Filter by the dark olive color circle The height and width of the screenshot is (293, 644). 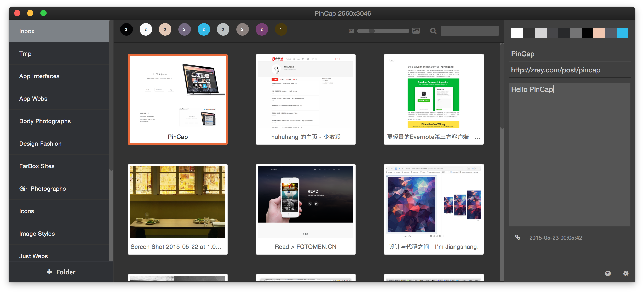[x=281, y=29]
